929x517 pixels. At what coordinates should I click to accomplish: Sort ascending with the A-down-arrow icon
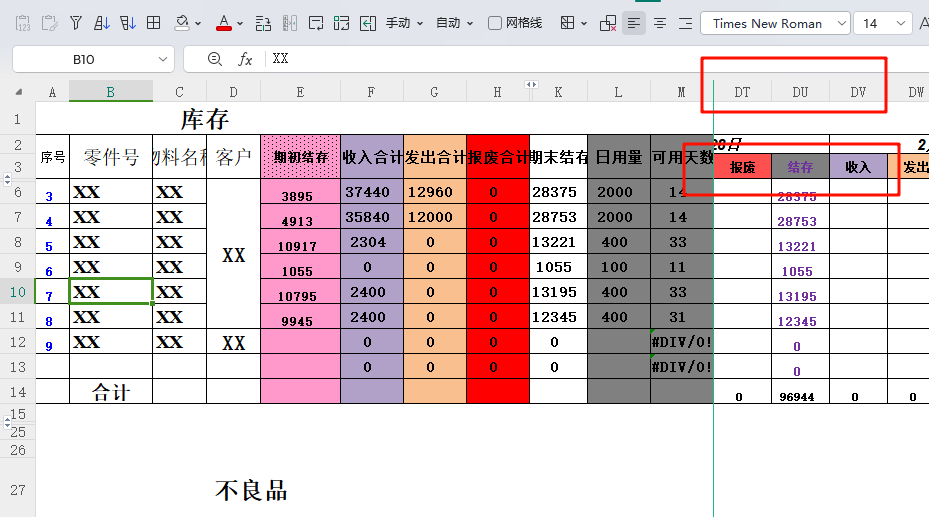tap(102, 24)
